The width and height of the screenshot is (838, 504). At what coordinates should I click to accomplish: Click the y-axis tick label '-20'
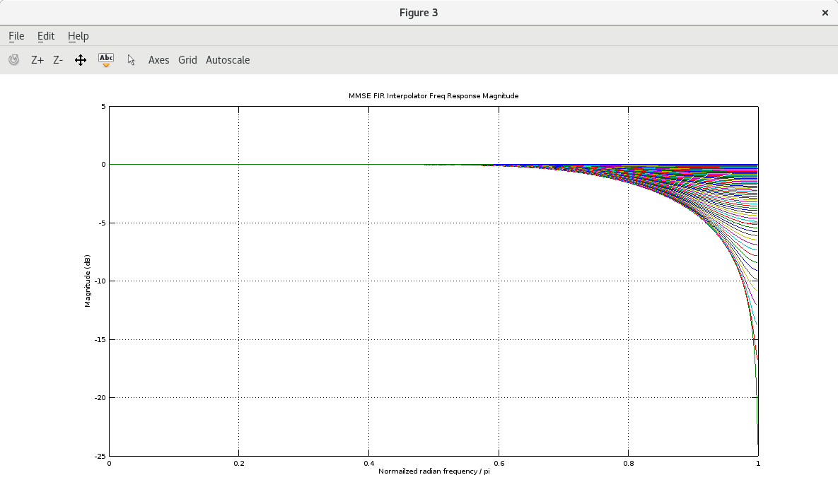(x=100, y=398)
